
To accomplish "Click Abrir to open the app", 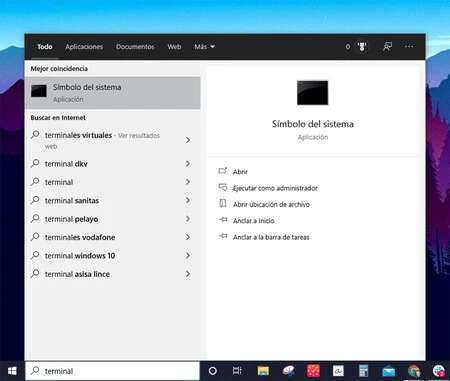I will coord(240,172).
